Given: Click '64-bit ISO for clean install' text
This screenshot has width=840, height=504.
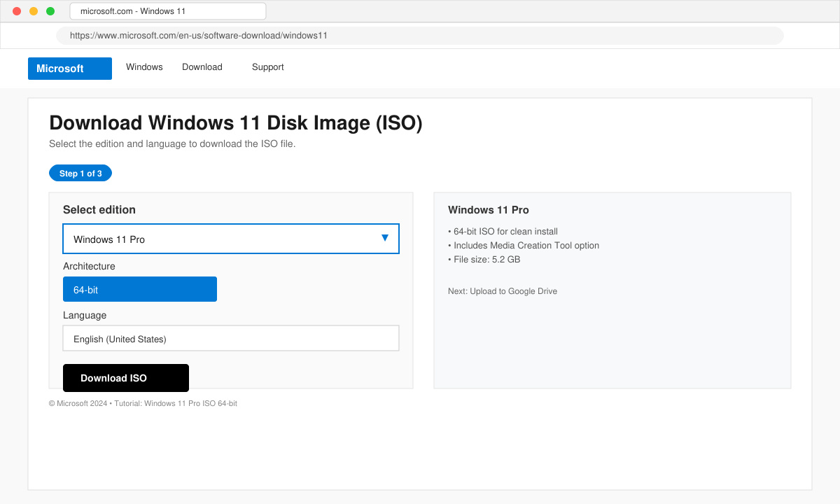Looking at the screenshot, I should tap(503, 232).
